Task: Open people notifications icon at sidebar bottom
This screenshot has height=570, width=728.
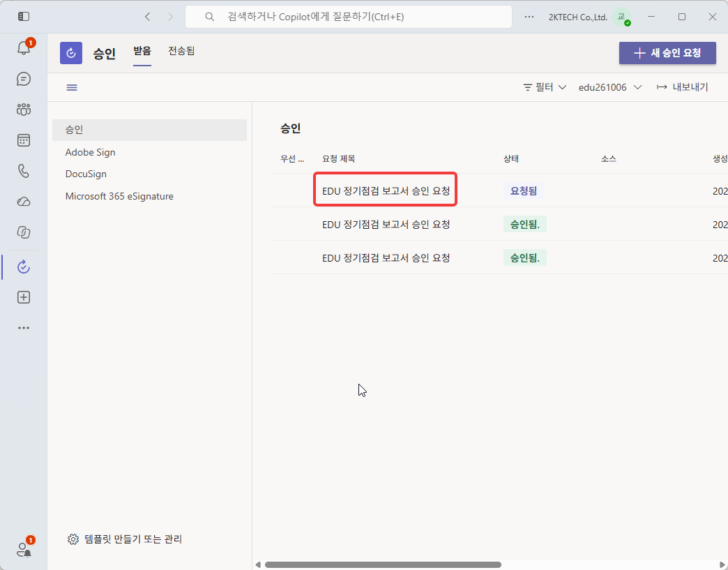Action: point(24,550)
